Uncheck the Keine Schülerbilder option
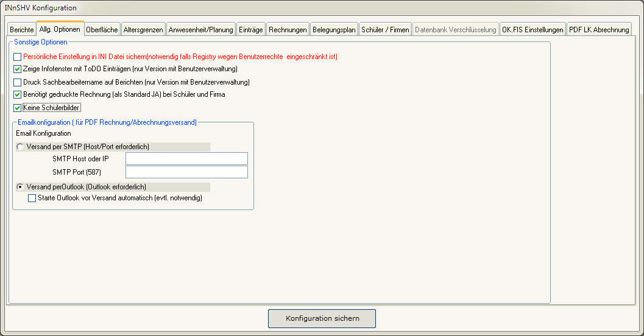 [x=18, y=108]
